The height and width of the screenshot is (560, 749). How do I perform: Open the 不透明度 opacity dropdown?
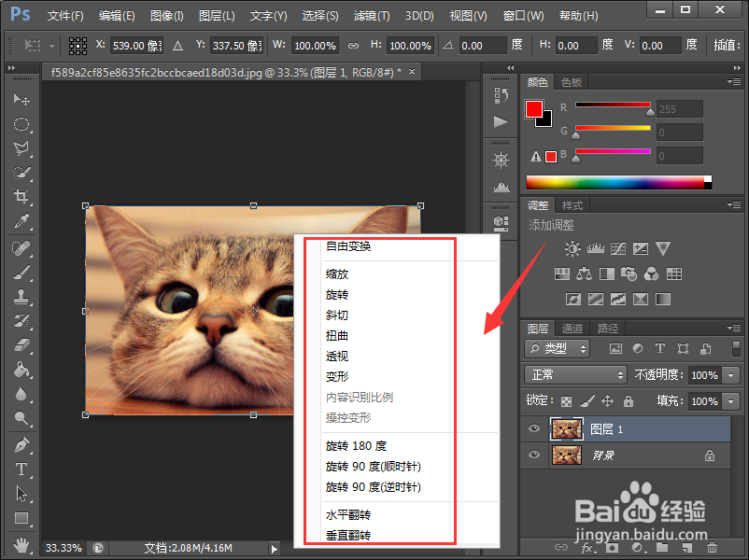pos(728,375)
